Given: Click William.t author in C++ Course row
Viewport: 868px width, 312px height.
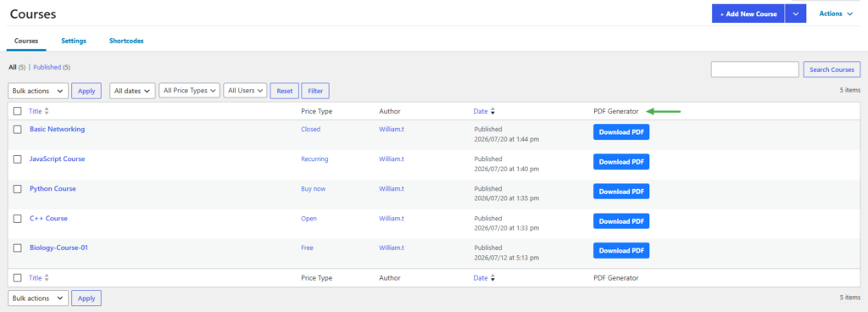Looking at the screenshot, I should tap(392, 219).
